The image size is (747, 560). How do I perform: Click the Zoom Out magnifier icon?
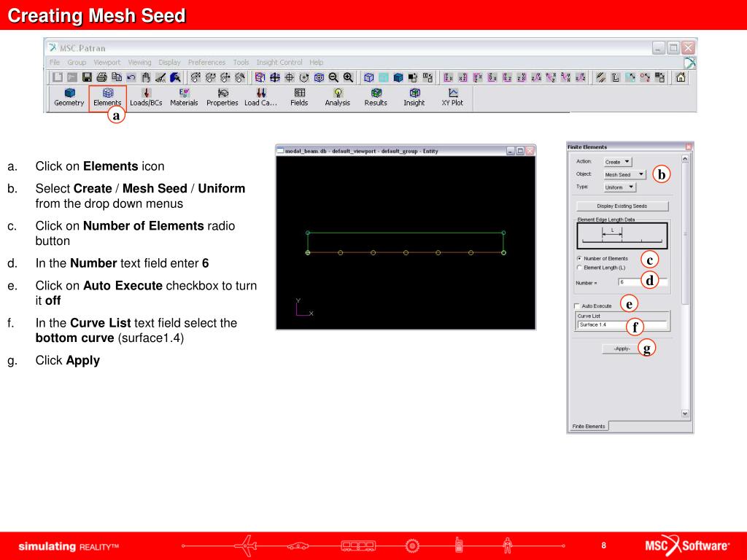[333, 77]
